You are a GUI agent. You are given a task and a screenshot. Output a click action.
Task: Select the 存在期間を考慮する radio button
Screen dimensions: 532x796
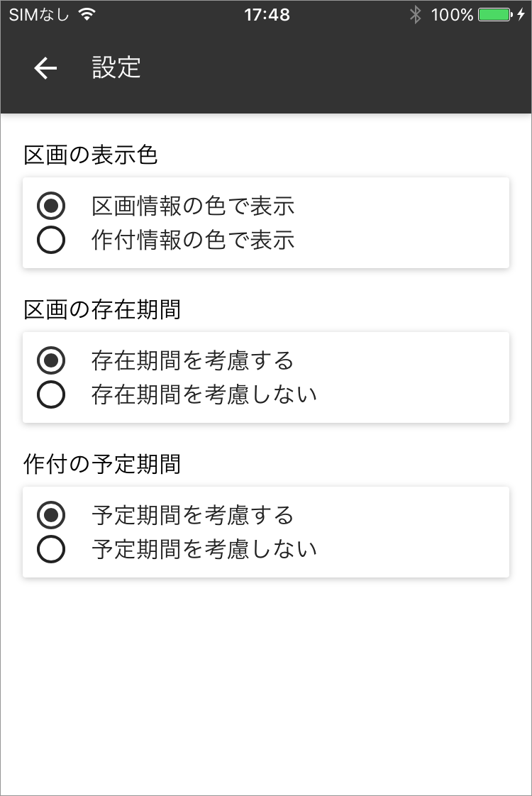51,361
